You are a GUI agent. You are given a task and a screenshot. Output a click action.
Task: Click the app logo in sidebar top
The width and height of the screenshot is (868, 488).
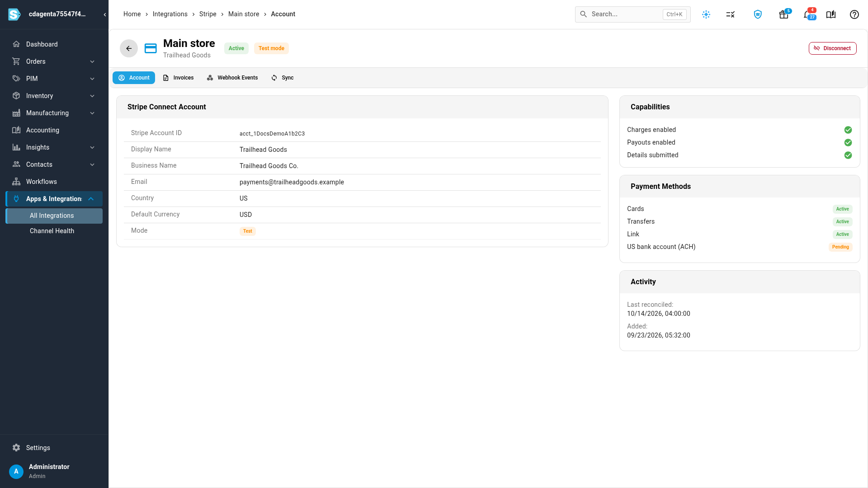[14, 14]
